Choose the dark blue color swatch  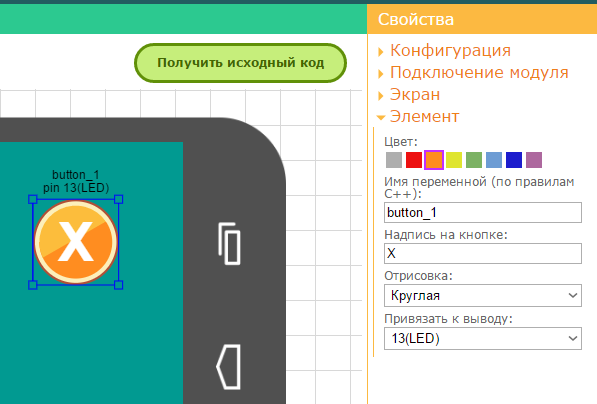coord(514,160)
